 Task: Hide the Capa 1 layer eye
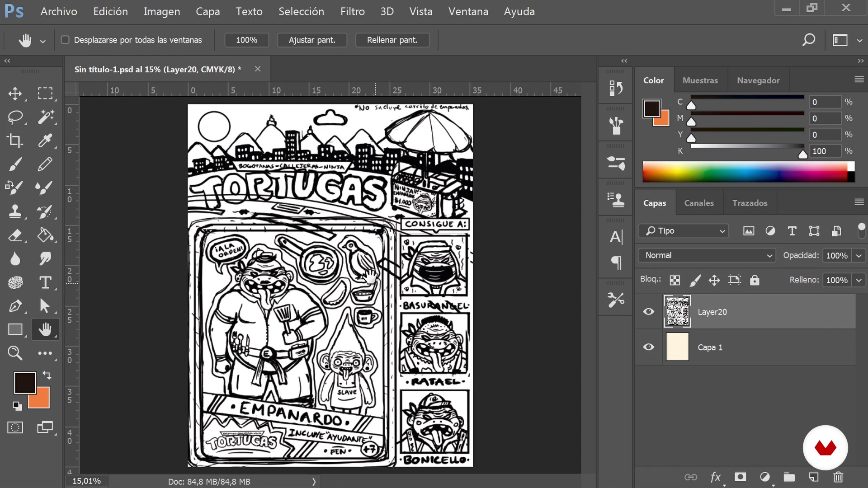649,347
